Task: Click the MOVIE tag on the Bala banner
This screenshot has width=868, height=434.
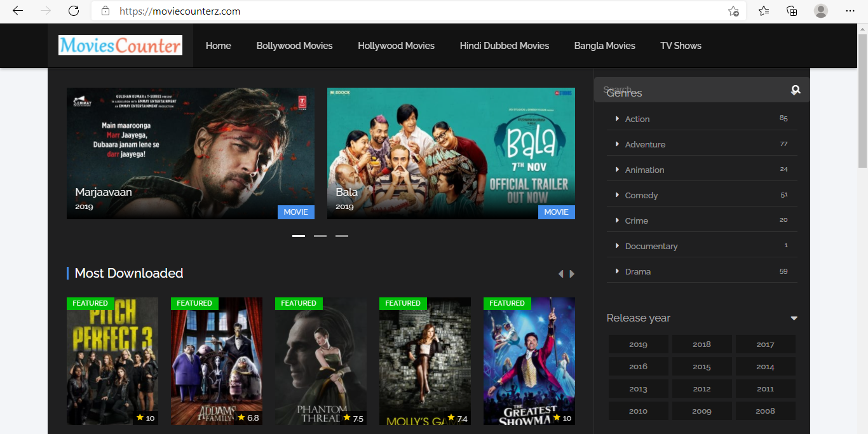Action: click(557, 212)
